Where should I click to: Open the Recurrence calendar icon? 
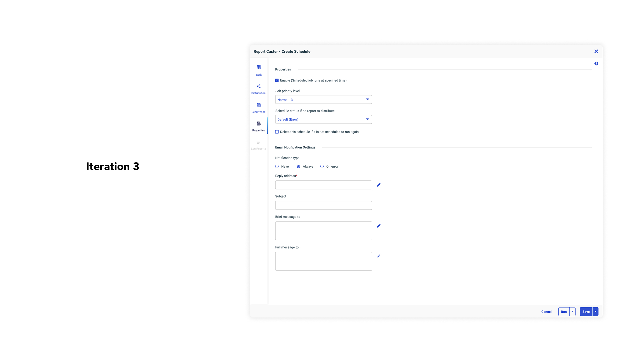coord(258,105)
